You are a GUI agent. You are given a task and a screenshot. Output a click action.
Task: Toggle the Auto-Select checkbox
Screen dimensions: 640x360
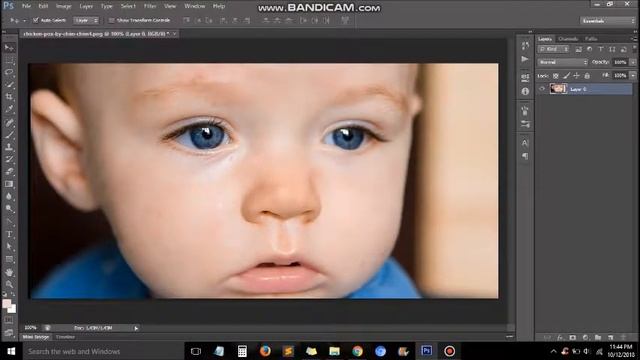36,20
